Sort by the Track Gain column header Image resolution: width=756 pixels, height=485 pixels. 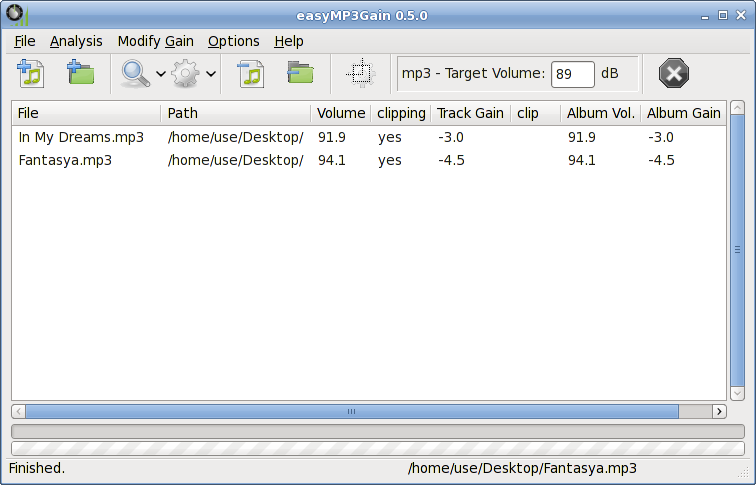(471, 113)
